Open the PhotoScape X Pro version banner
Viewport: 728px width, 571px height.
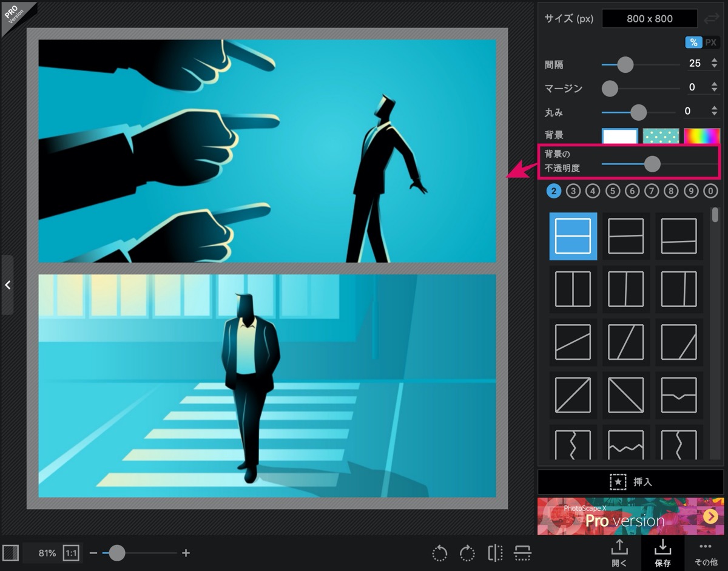pos(630,516)
